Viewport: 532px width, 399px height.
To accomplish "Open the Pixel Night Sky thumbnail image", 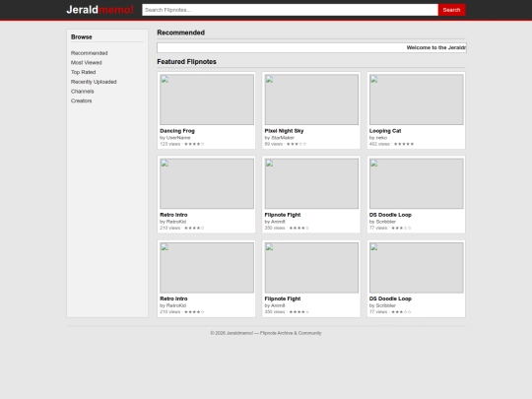I will (311, 100).
